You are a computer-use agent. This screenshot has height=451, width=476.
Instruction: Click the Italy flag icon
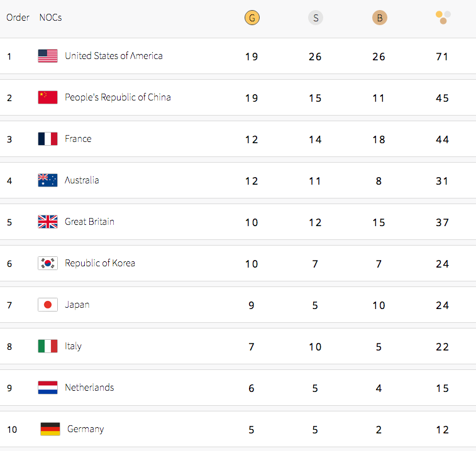48,346
